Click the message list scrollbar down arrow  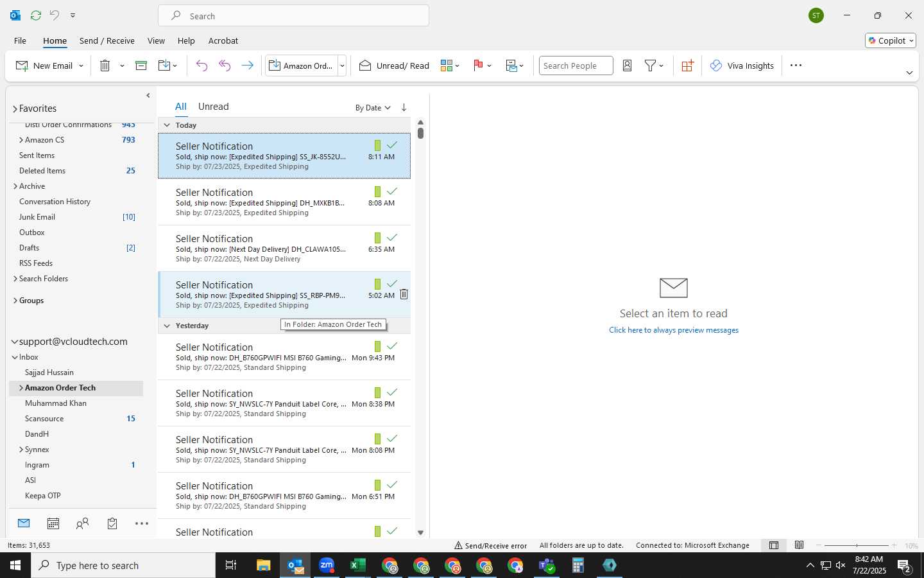(420, 532)
